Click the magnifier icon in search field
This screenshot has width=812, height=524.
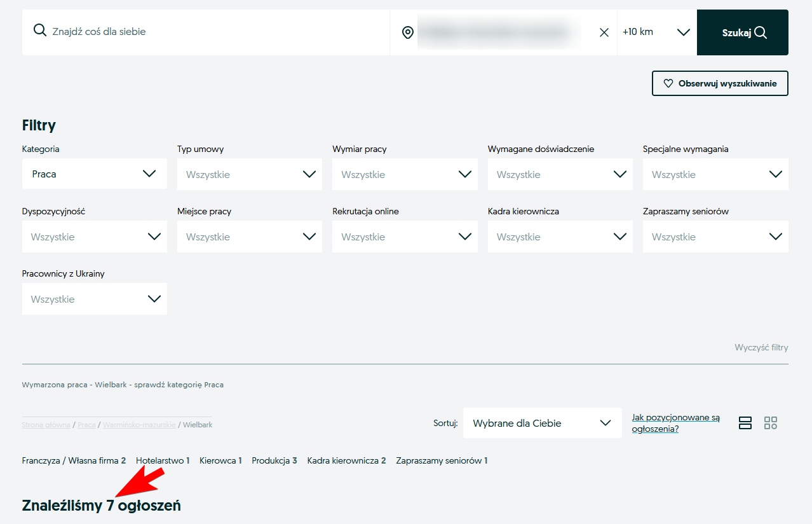(x=40, y=31)
